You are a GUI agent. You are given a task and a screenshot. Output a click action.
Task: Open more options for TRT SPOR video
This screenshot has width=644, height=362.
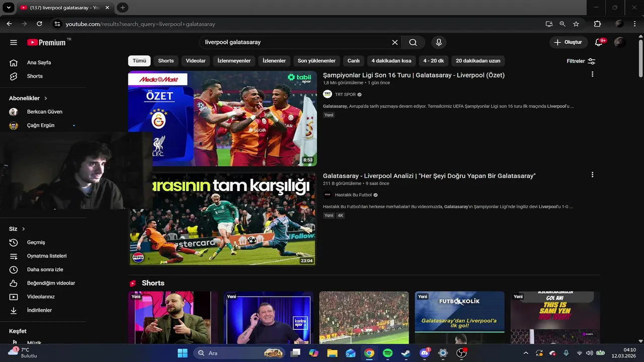592,74
